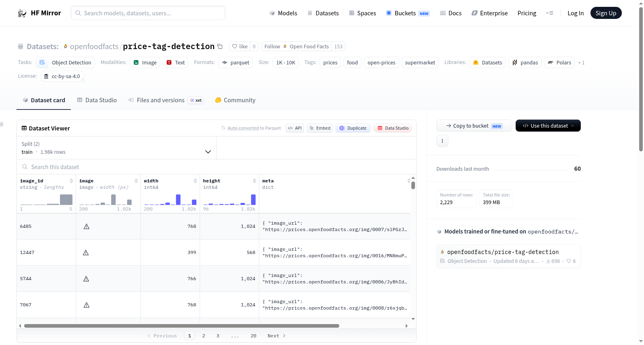Viewport: 644px width, 345px height.
Task: Open the Use this dataset dropdown
Action: pos(548,126)
